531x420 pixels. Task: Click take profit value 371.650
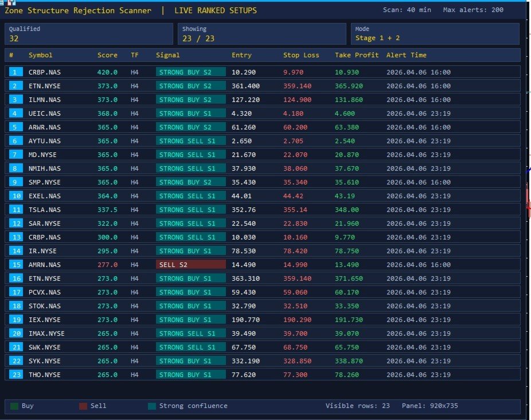pyautogui.click(x=349, y=278)
